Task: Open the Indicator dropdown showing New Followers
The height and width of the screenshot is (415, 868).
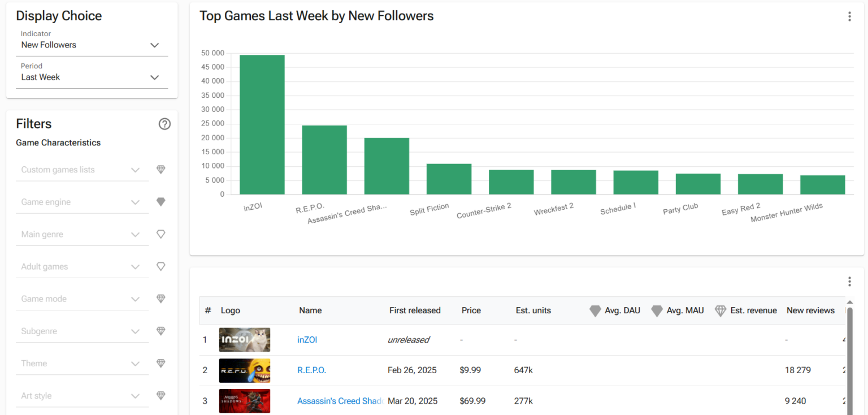Action: pos(154,45)
